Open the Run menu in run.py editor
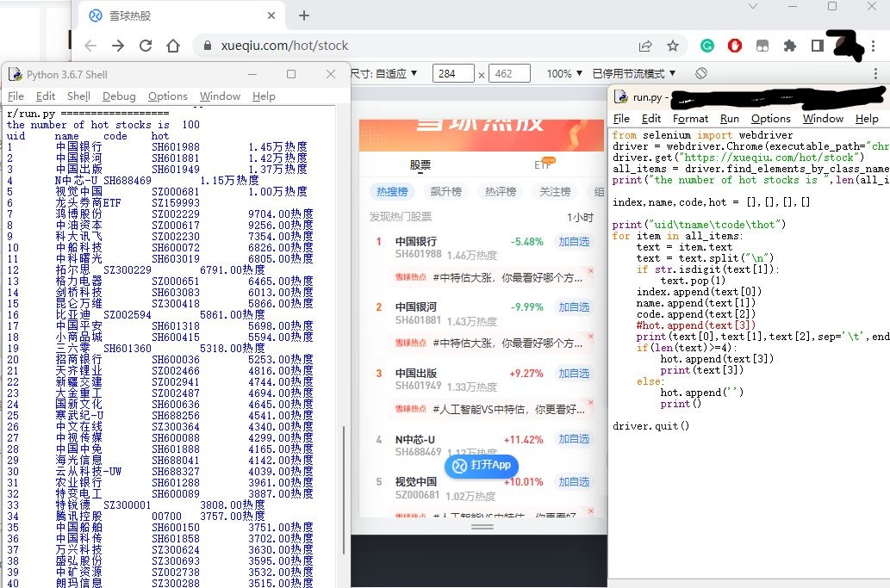This screenshot has width=890, height=588. pyautogui.click(x=729, y=118)
